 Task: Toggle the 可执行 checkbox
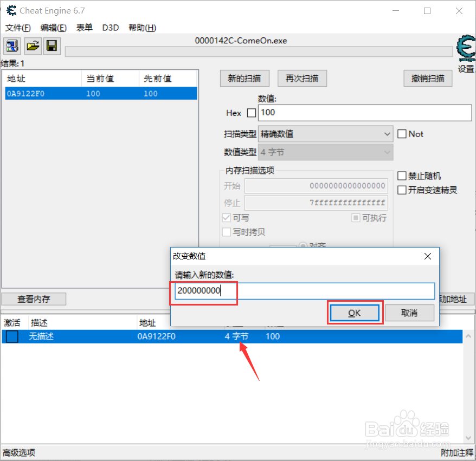coord(356,218)
